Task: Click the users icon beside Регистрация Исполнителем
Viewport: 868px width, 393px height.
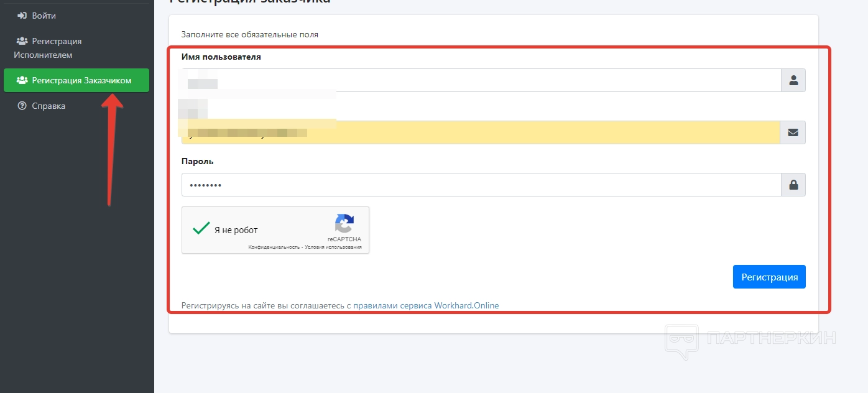Action: (x=22, y=41)
